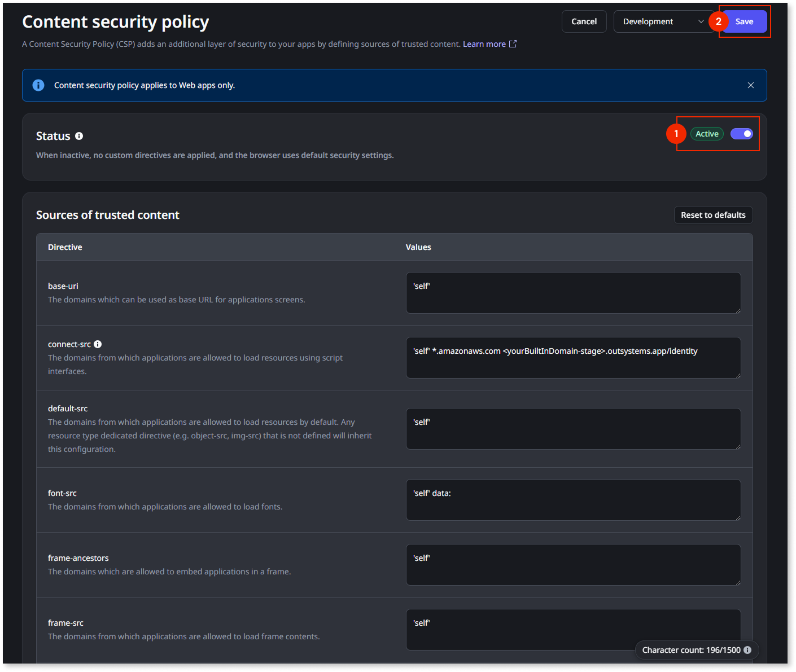Open the Development environment dropdown

point(661,21)
